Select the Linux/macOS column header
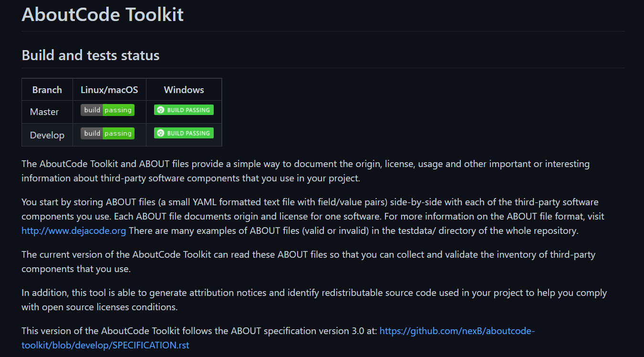This screenshot has height=357, width=644. point(109,90)
